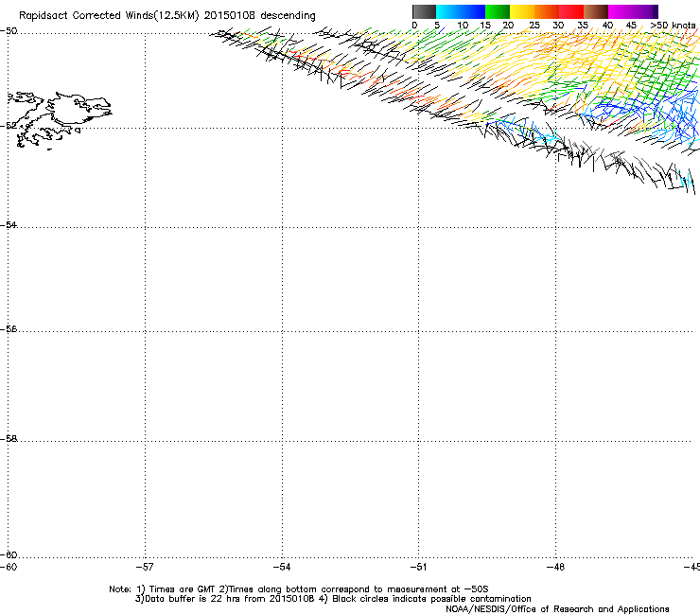This screenshot has width=700, height=615.
Task: Click the '-54' latitude label on left axis
Action: click(x=9, y=225)
